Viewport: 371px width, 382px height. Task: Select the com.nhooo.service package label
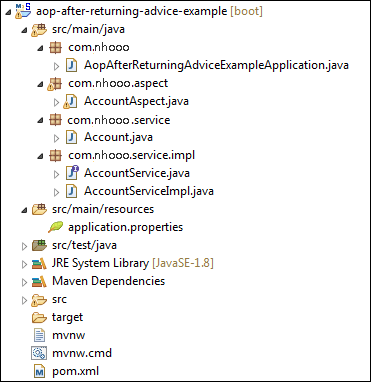[x=119, y=120]
